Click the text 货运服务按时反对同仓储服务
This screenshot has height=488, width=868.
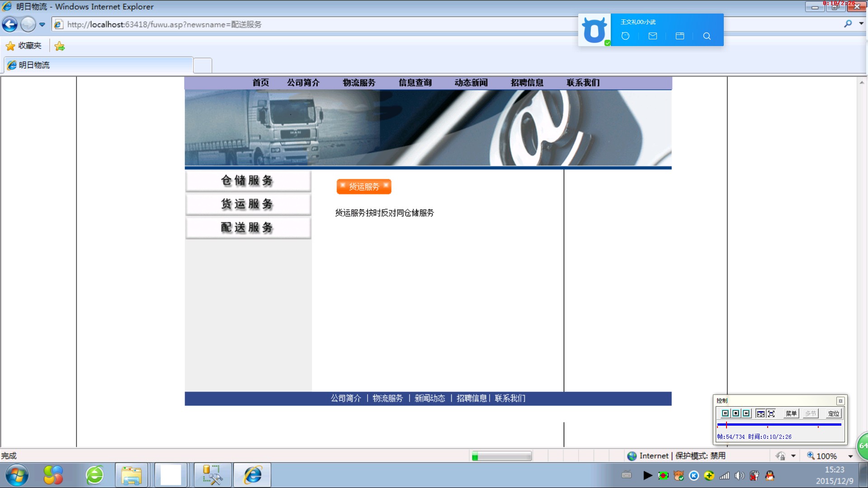pos(384,213)
